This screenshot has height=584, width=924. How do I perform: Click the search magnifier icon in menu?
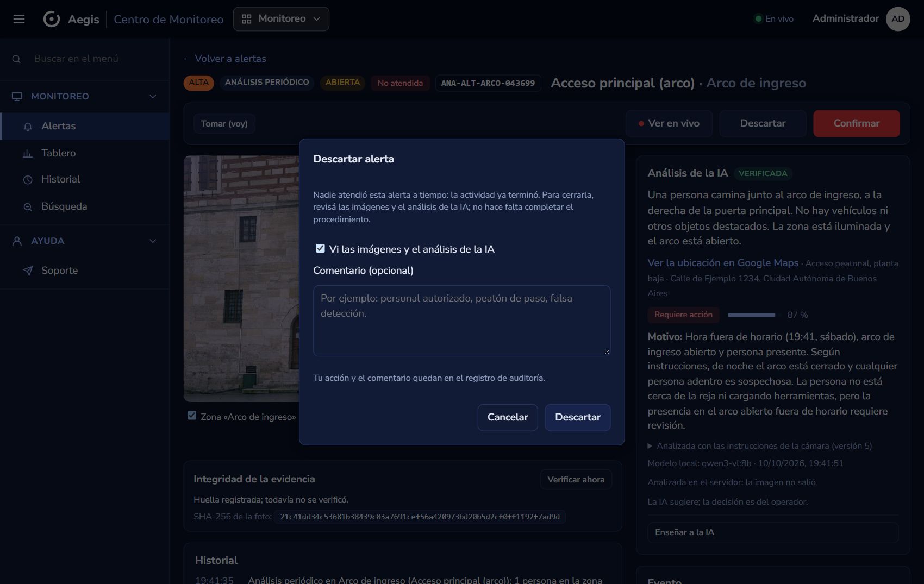[x=16, y=59]
